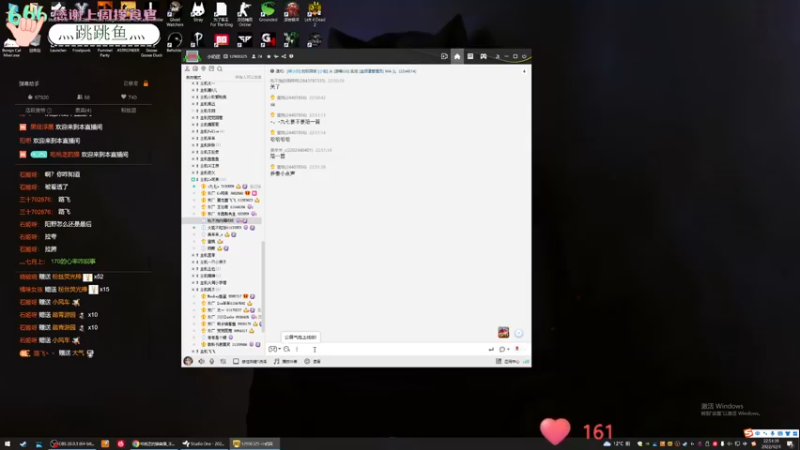Screen dimensions: 800x450
Task: Click the channel avatar logo in YY title bar
Action: [192, 56]
